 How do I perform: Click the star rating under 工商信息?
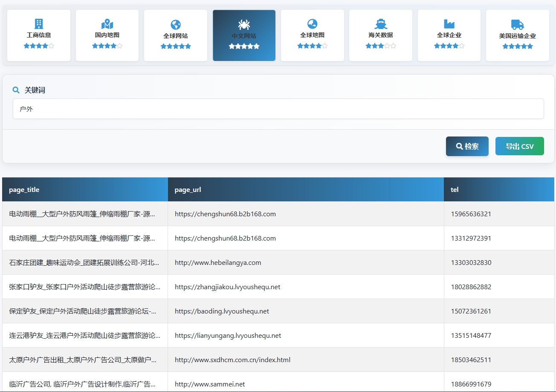39,46
